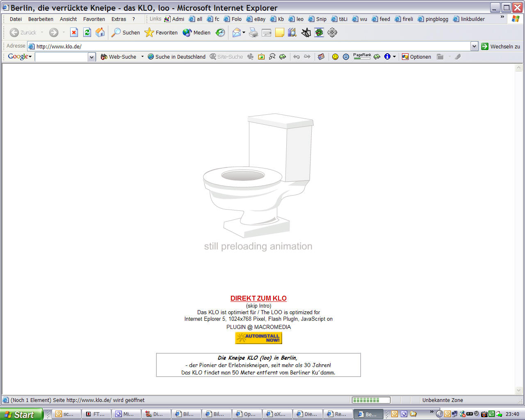
Task: Toggle the Medien sidebar panel
Action: pos(196,32)
